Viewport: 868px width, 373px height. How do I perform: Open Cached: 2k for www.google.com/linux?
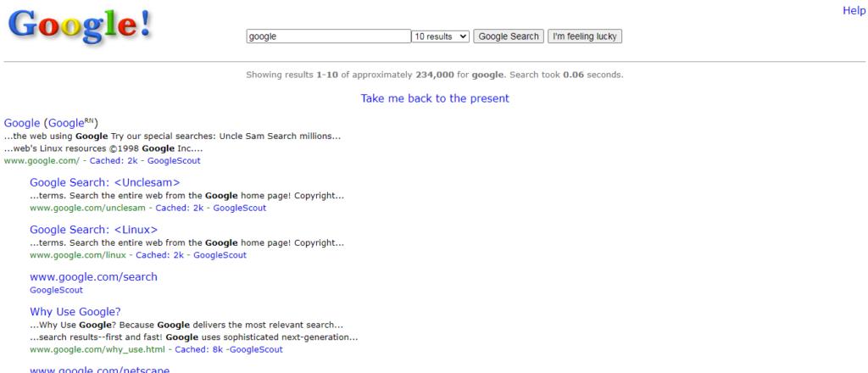pos(160,255)
